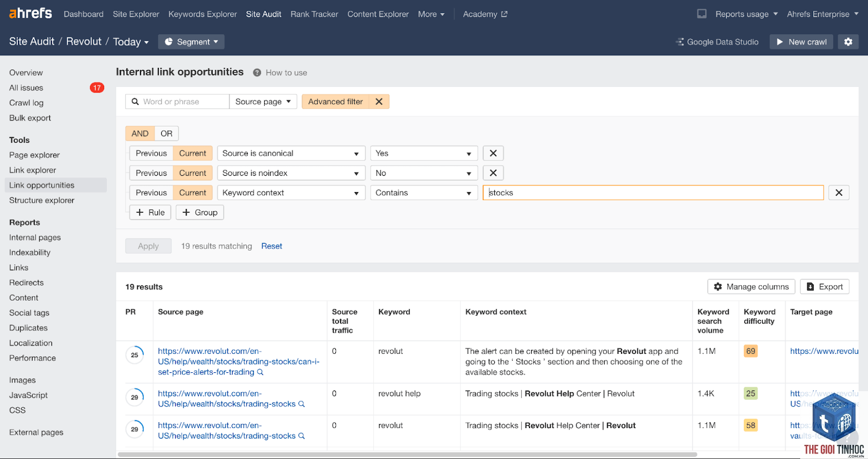This screenshot has height=459, width=868.
Task: Select OR logic operator
Action: tap(167, 133)
